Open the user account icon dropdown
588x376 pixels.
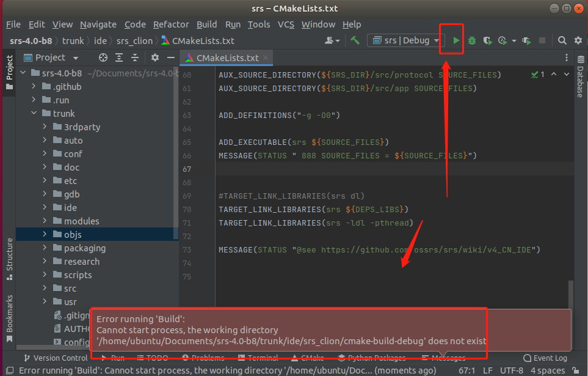332,40
